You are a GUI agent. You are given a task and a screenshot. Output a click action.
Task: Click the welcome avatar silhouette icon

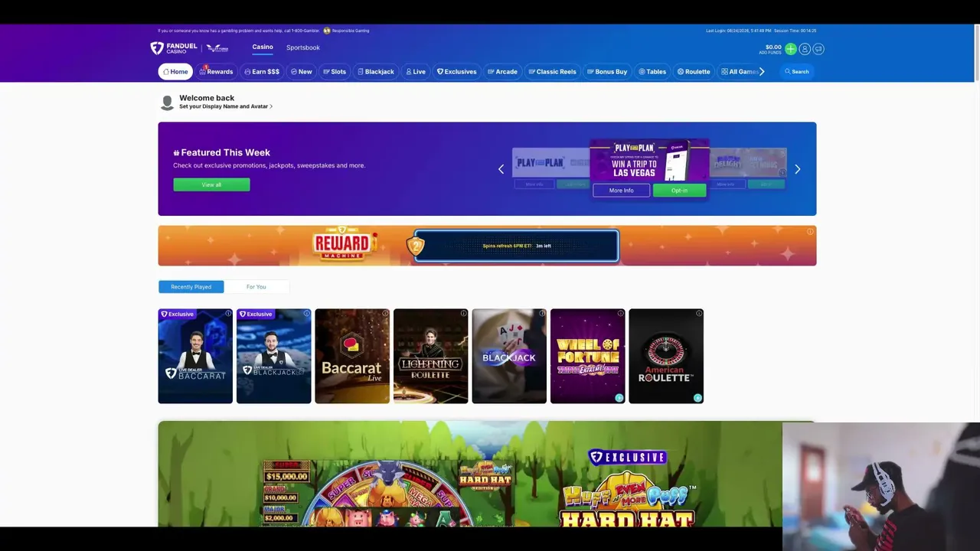(167, 103)
